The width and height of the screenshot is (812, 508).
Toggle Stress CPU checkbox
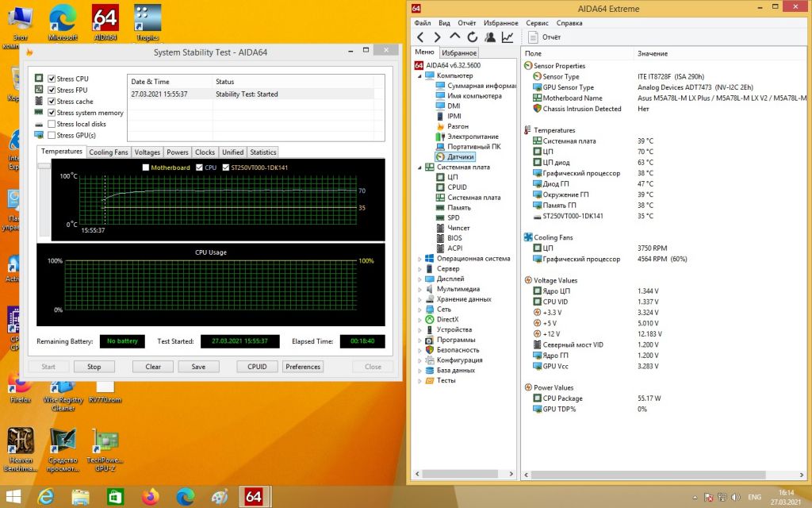pos(52,79)
